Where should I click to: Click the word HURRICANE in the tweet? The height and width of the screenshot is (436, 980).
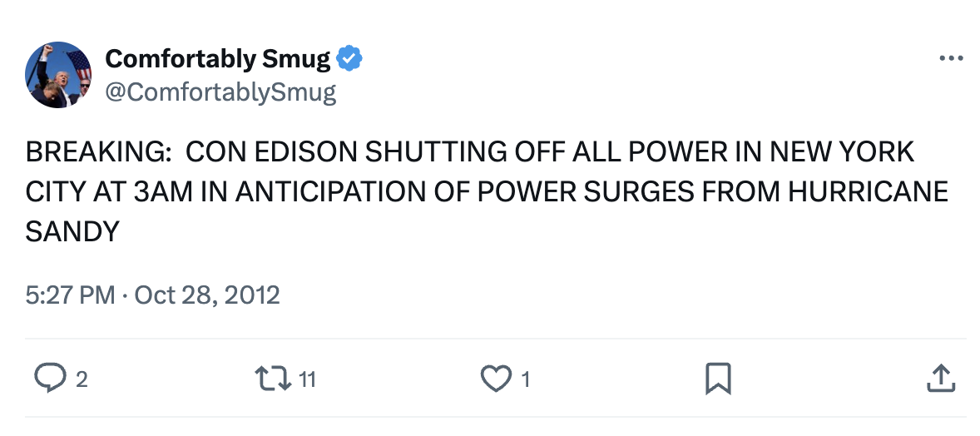[x=869, y=192]
